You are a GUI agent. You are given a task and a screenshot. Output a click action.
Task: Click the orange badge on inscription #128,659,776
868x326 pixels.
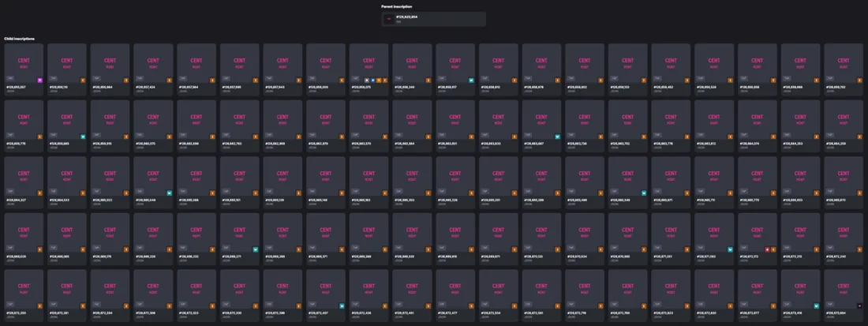coord(40,137)
